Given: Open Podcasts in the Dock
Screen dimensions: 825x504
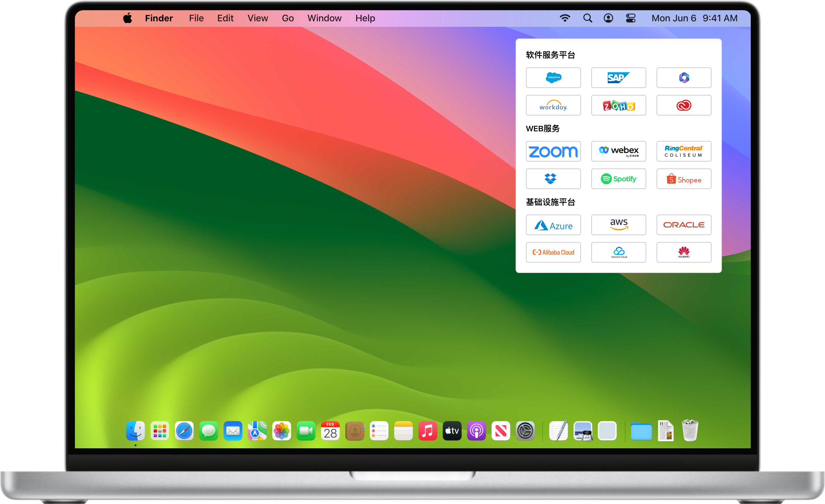Looking at the screenshot, I should (476, 431).
